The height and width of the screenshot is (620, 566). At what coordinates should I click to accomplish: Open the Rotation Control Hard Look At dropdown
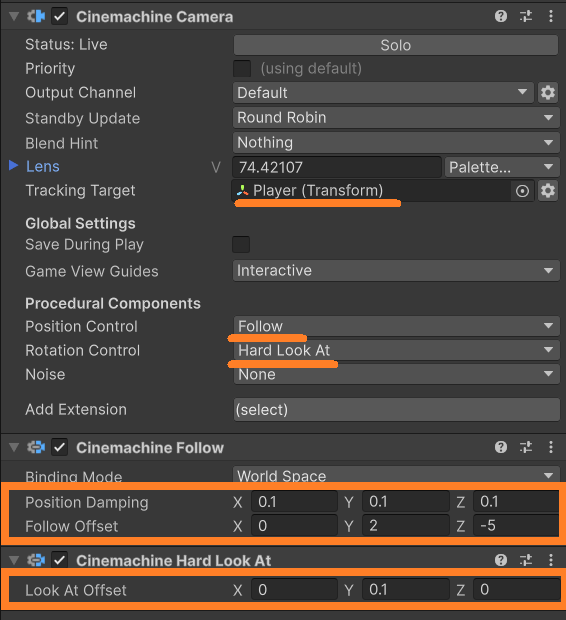click(x=396, y=350)
